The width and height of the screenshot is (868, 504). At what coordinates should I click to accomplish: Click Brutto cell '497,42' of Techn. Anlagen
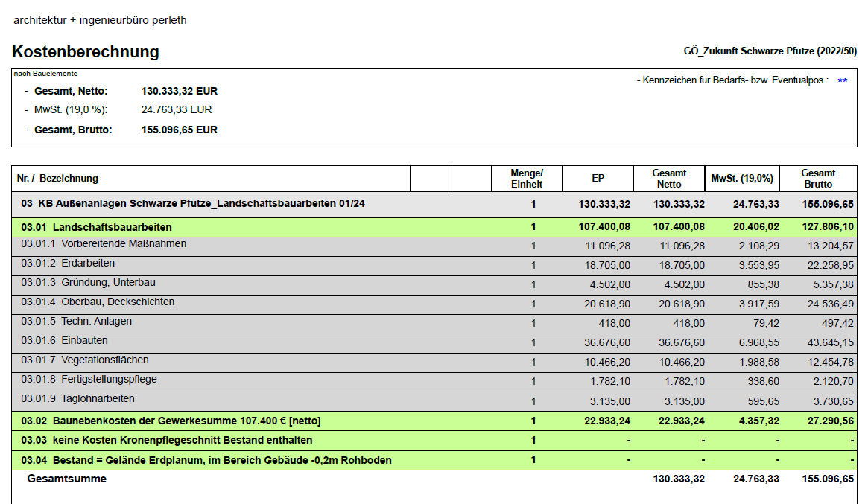(x=837, y=324)
